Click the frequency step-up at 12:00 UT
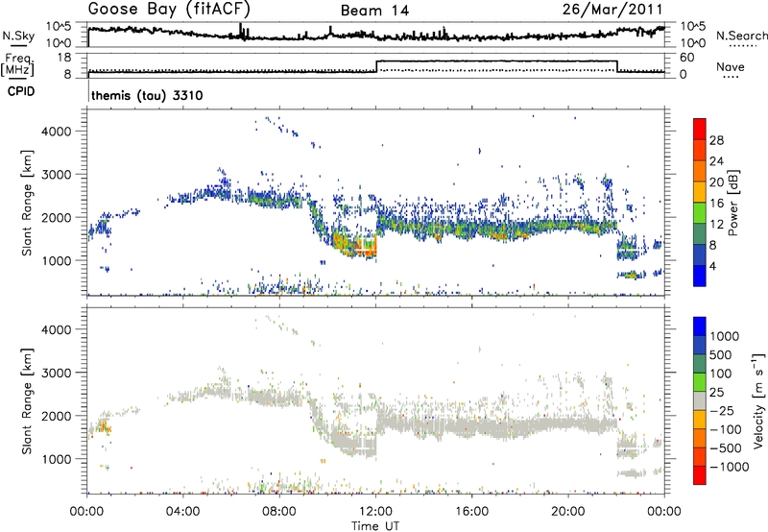Viewport: 768px width, 532px height. [x=376, y=66]
